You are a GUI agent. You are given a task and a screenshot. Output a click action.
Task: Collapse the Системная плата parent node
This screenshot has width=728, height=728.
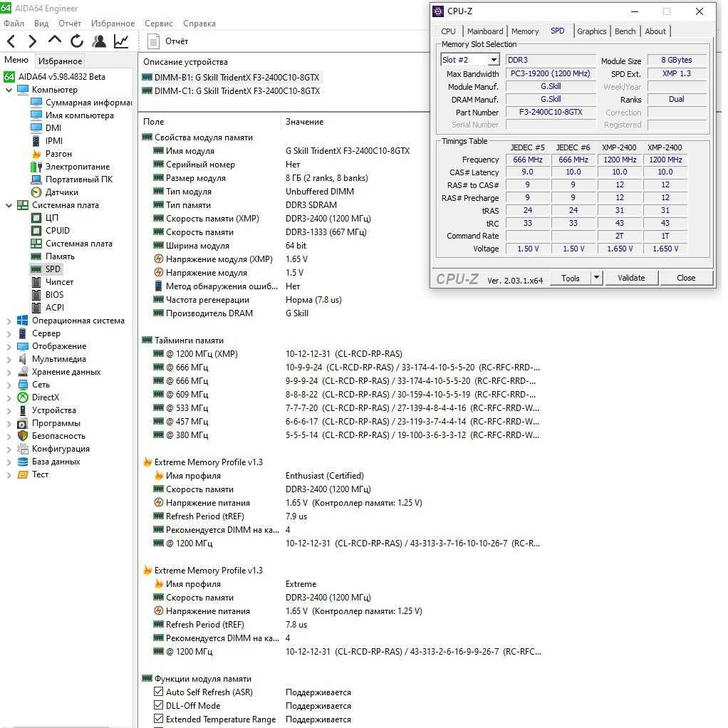coord(9,204)
